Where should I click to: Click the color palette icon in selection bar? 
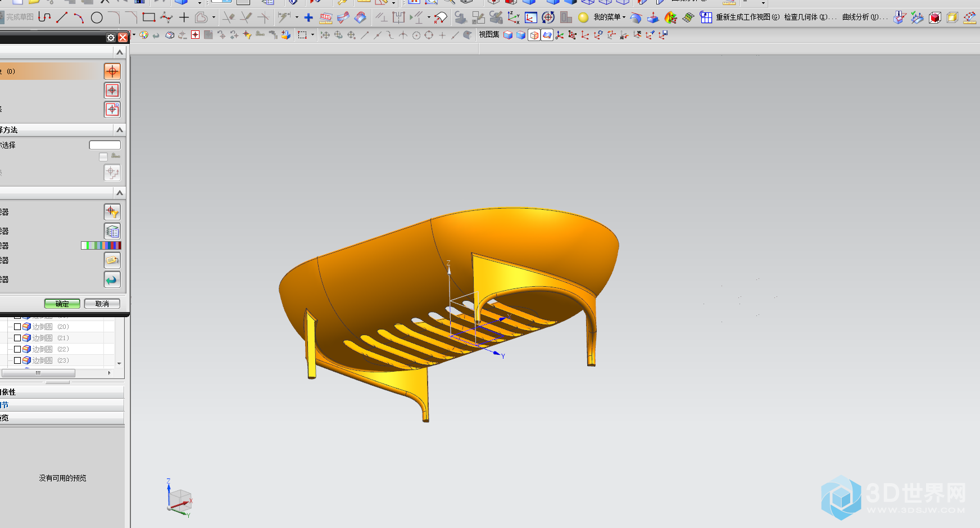[x=144, y=35]
